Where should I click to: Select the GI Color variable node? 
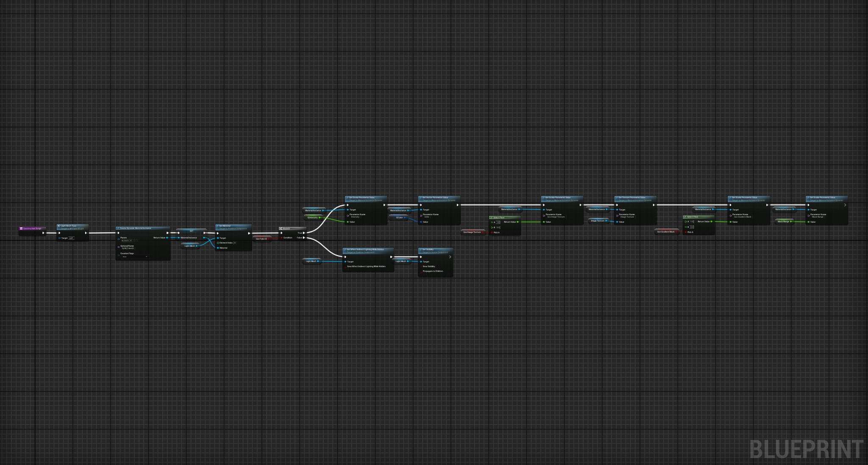[399, 218]
